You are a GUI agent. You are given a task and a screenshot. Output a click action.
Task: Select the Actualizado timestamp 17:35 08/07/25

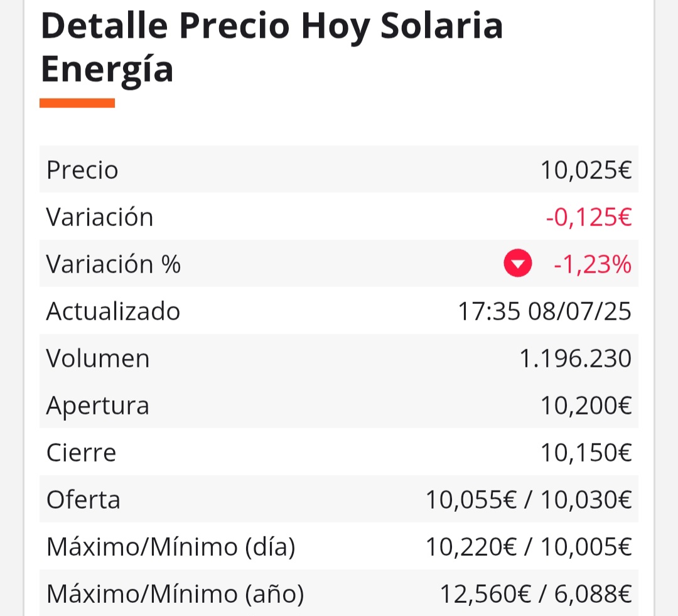(x=544, y=311)
